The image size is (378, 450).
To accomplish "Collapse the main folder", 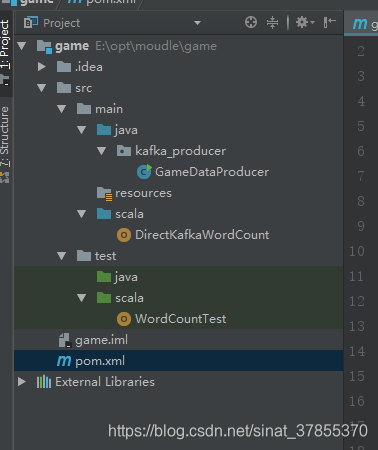I will click(62, 109).
